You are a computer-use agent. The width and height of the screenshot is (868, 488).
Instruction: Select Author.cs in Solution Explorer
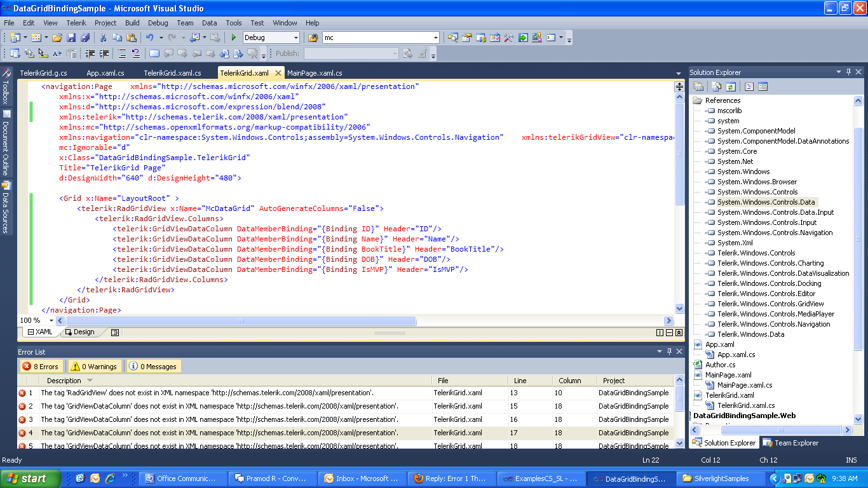click(720, 365)
